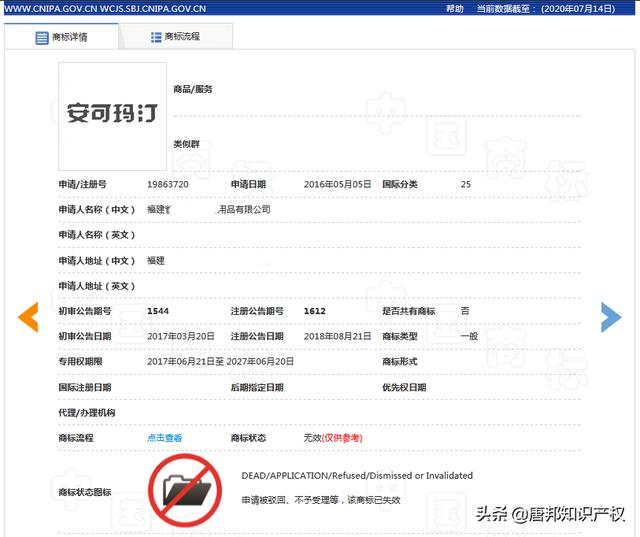
Task: Click the 安可玛汀 trademark image
Action: pyautogui.click(x=112, y=116)
